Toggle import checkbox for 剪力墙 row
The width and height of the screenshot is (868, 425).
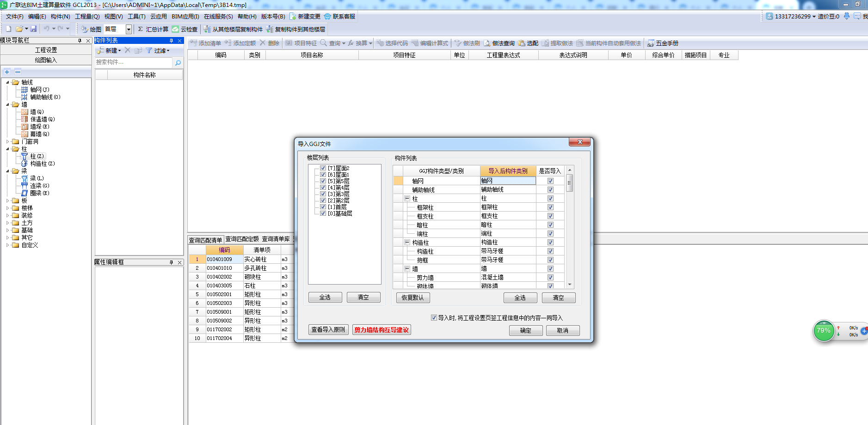tap(550, 278)
